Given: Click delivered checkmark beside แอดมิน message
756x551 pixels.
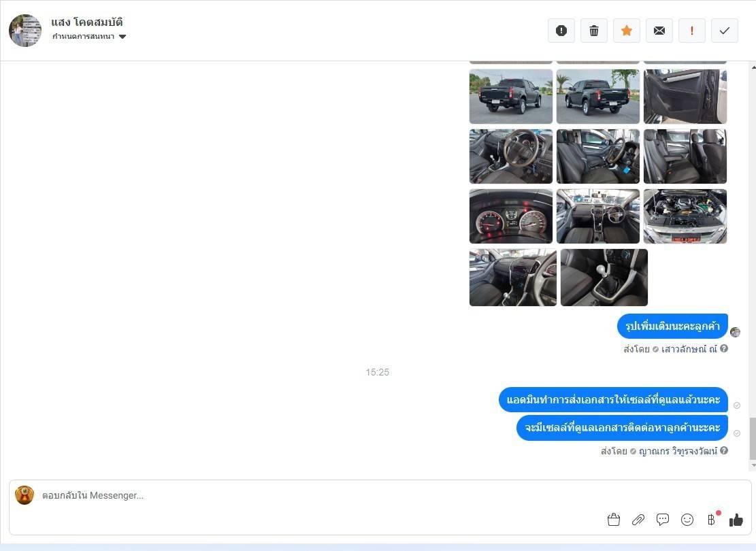Looking at the screenshot, I should 737,405.
